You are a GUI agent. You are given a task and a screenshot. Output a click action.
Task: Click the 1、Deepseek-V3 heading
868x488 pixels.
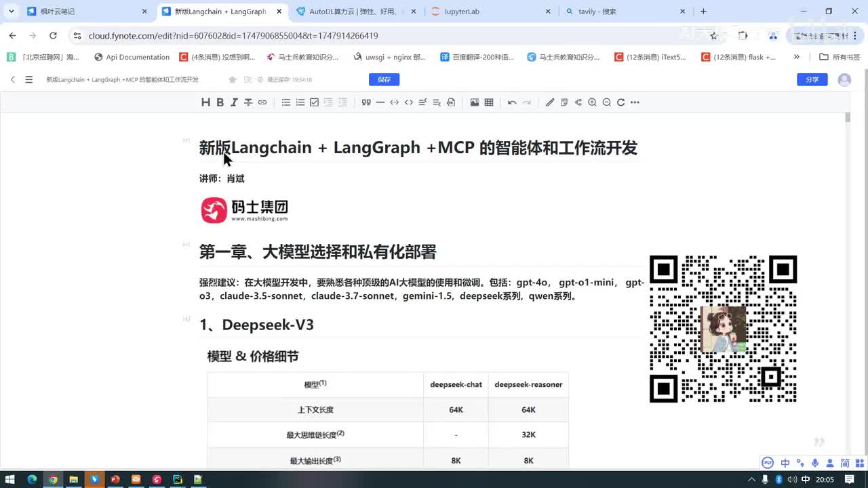coord(256,325)
